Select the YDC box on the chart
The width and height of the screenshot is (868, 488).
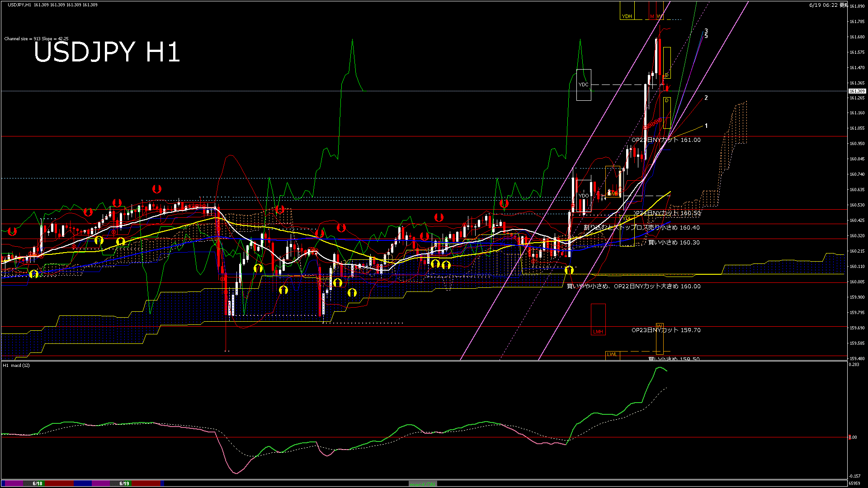(x=584, y=85)
